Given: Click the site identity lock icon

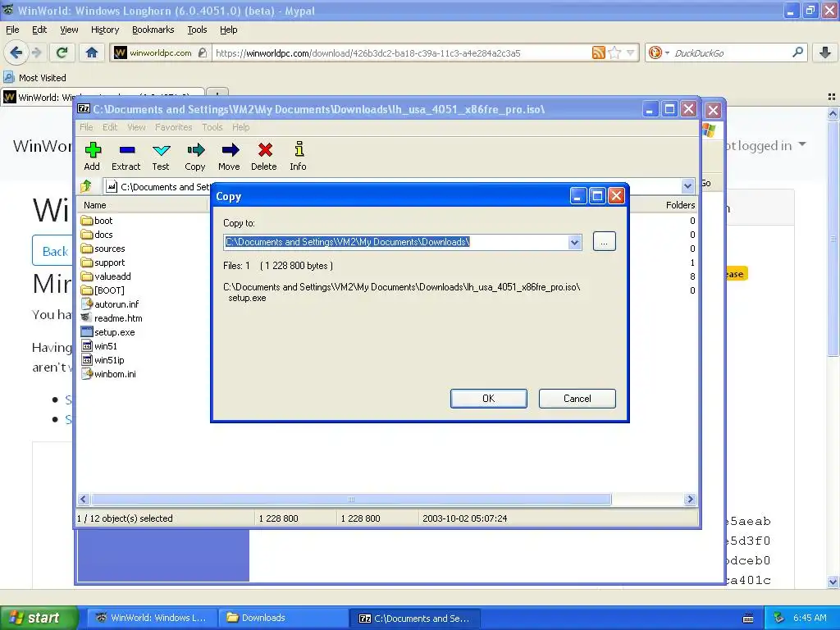Looking at the screenshot, I should pos(203,52).
